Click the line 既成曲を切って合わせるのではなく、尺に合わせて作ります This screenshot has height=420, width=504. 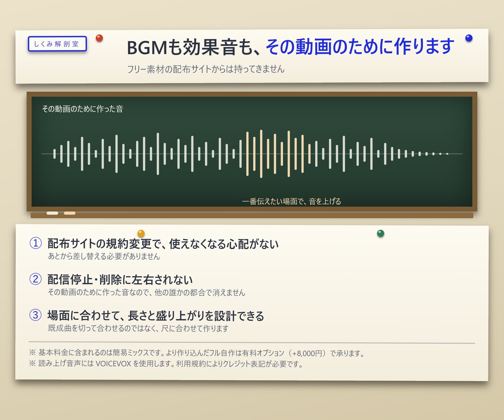[x=138, y=329]
